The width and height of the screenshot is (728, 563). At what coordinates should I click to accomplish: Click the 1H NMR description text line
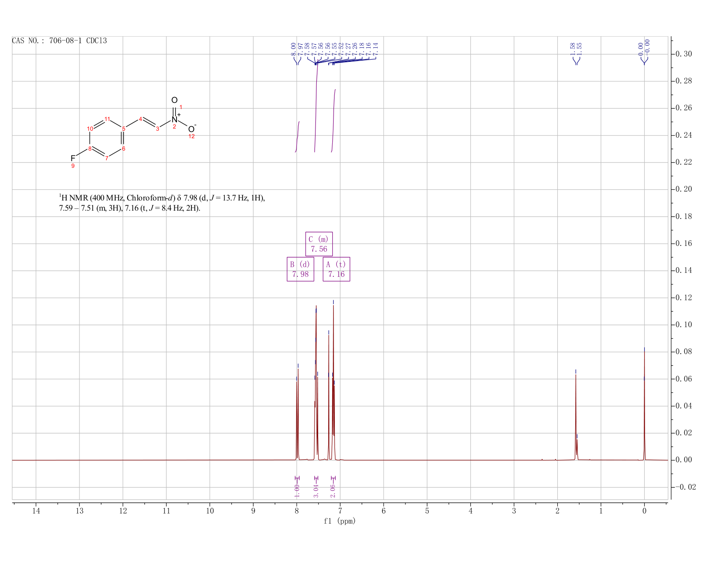point(162,203)
